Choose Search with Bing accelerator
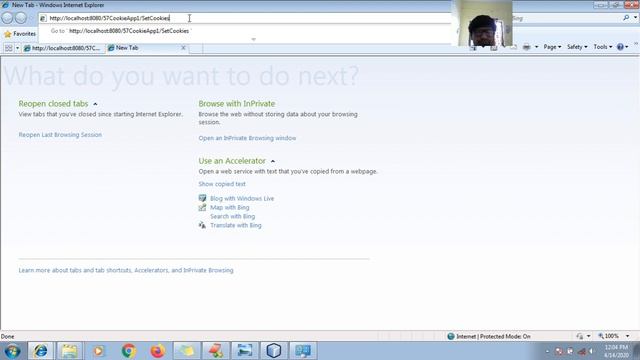This screenshot has width=640, height=360. click(232, 216)
